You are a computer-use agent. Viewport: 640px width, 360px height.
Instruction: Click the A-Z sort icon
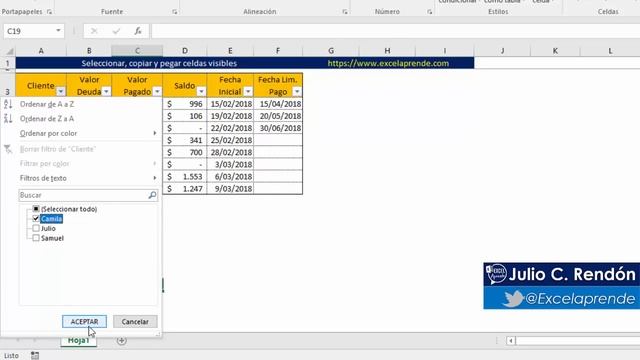tap(8, 104)
